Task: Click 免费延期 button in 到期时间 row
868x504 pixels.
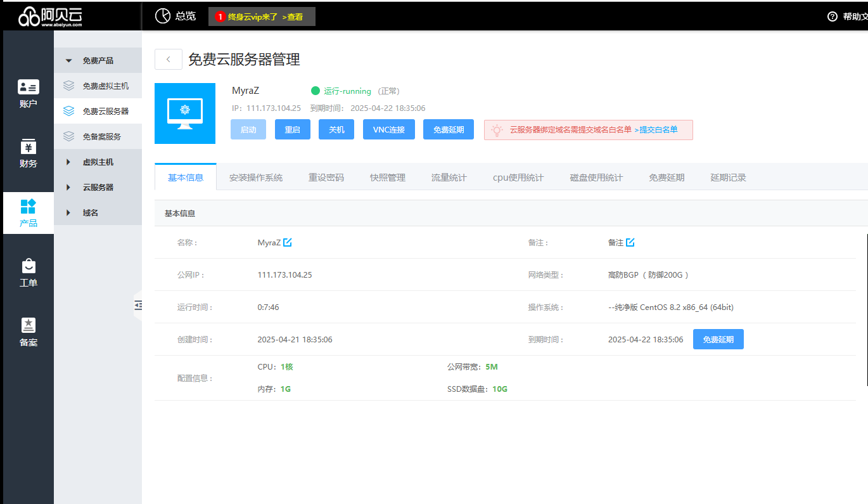Action: tap(718, 339)
